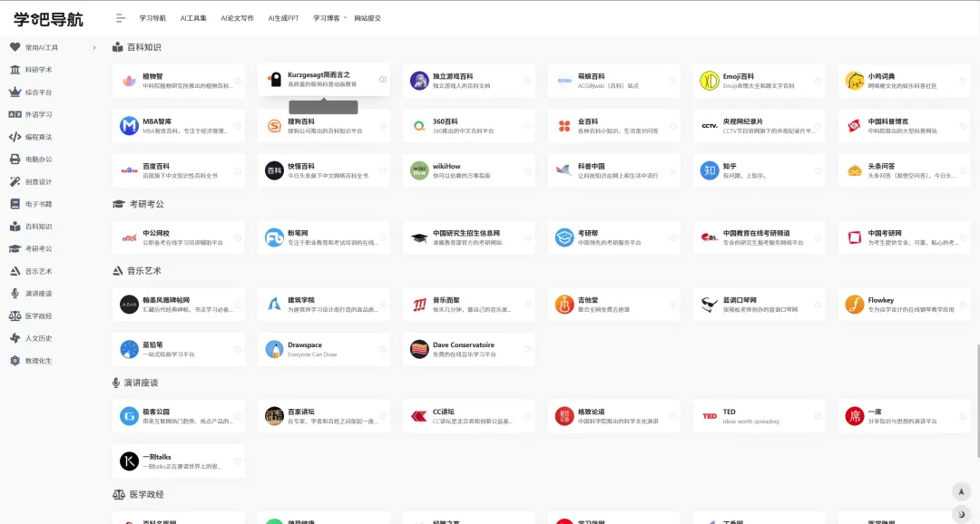Open the 植物智 card
Image resolution: width=980 pixels, height=524 pixels.
[x=179, y=81]
